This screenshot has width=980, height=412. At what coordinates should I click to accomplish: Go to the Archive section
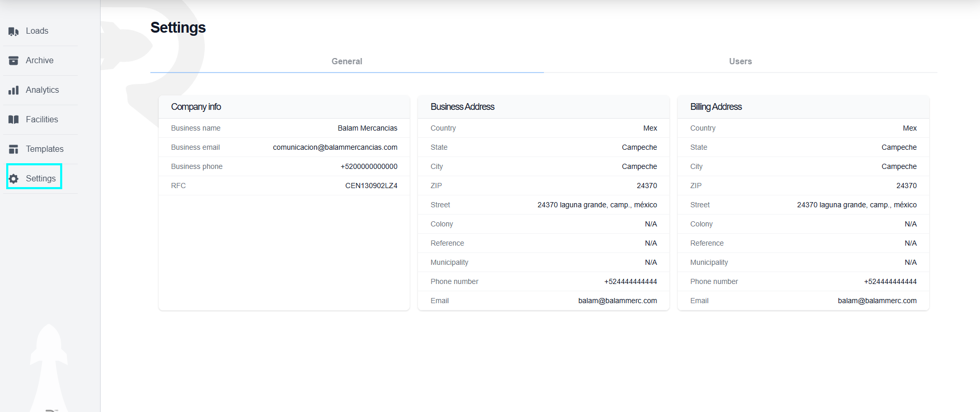click(39, 61)
